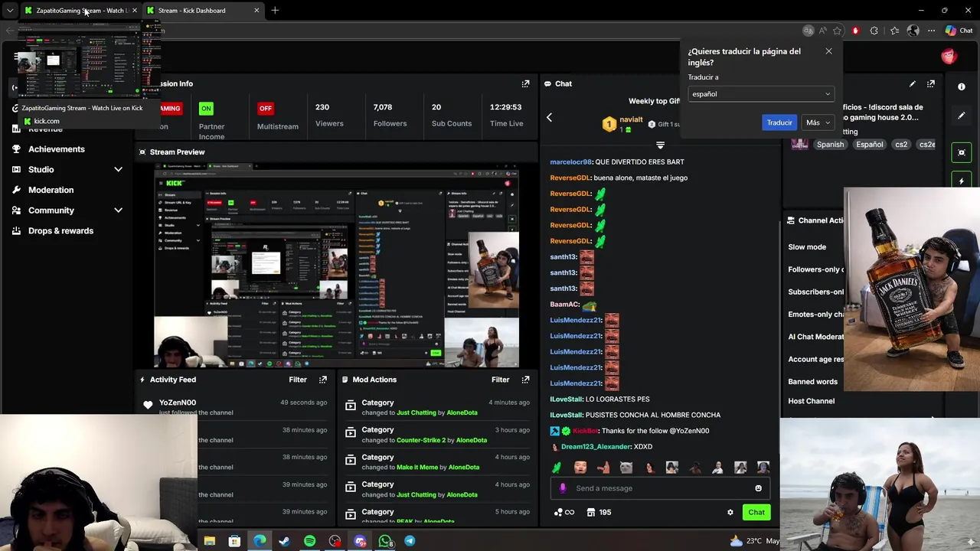This screenshot has height=551, width=980.
Task: Click the translate icon in address bar
Action: (808, 31)
